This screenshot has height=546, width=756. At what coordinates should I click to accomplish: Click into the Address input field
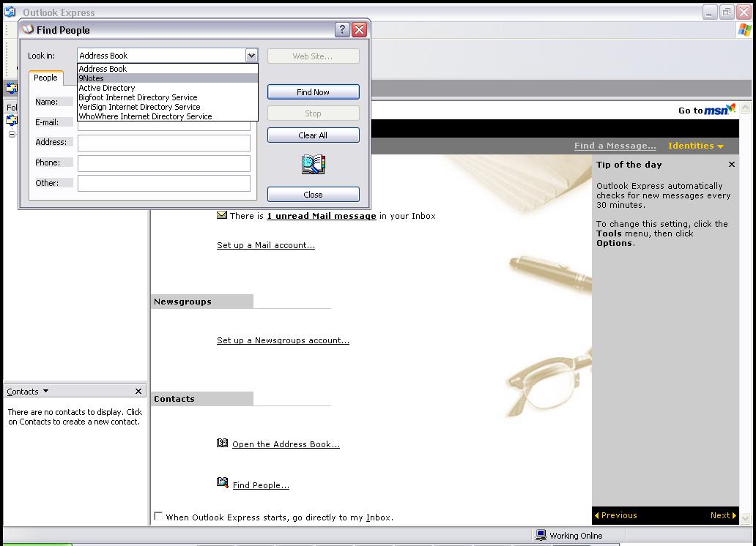(164, 143)
